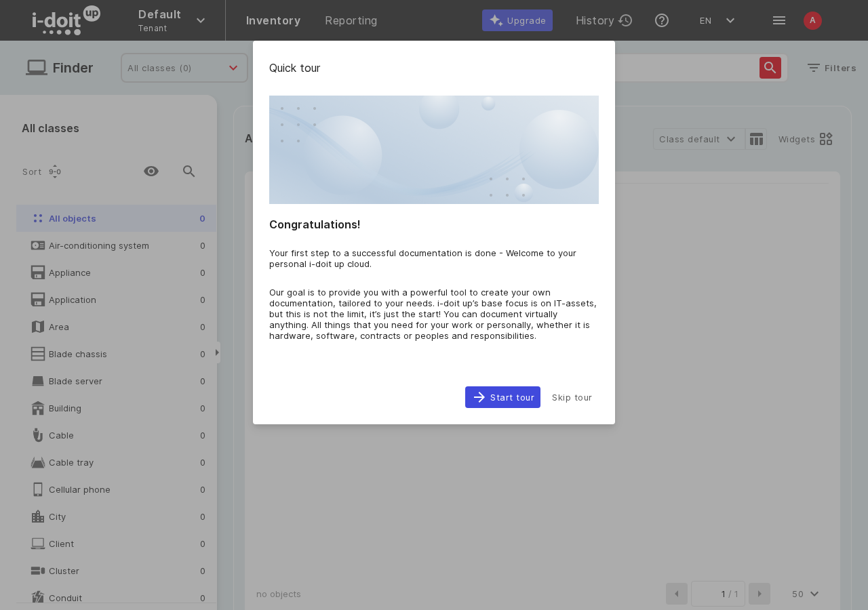Image resolution: width=868 pixels, height=610 pixels.
Task: Select the Cable tray class label
Action: click(x=71, y=462)
